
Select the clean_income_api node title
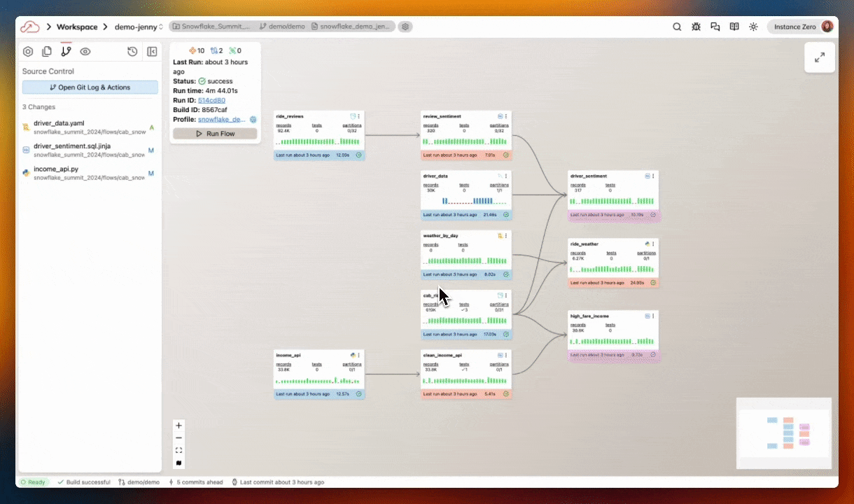[442, 355]
